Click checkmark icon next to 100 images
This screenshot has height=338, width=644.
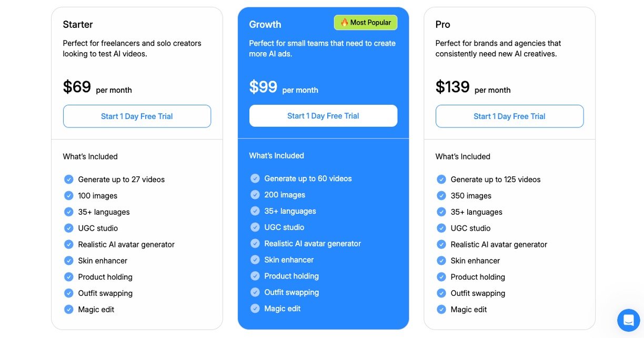pos(69,196)
